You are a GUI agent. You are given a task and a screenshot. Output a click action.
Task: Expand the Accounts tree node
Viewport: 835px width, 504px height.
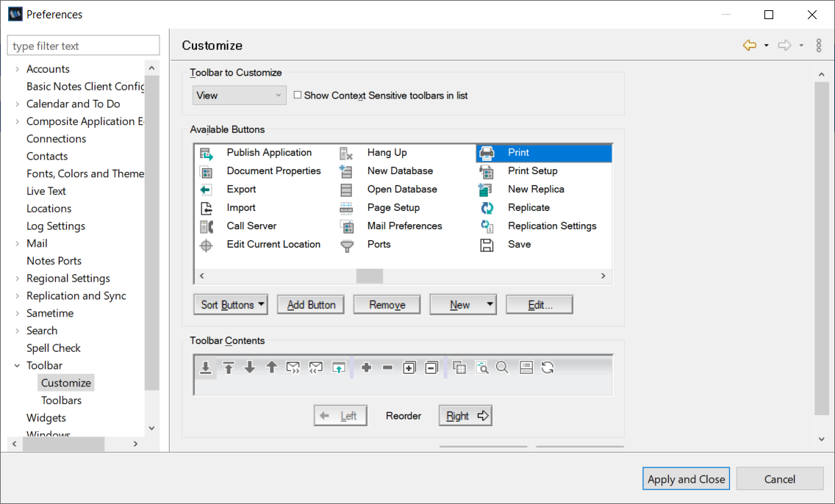click(17, 69)
